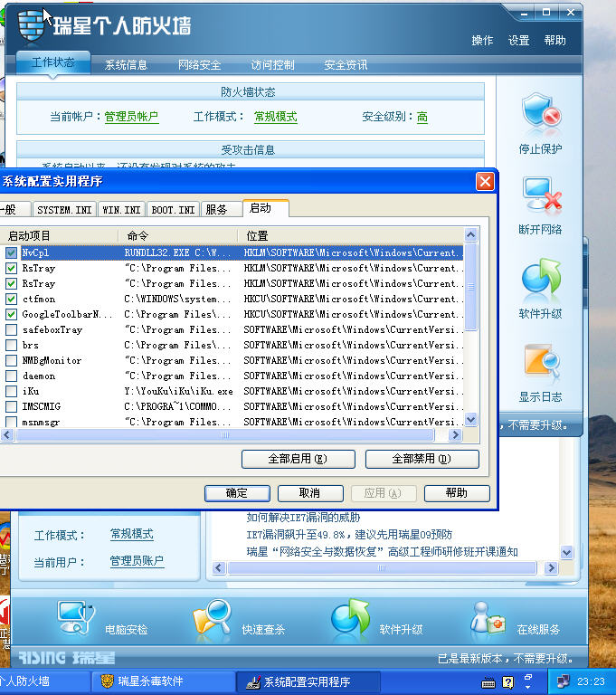616x695 pixels.
Task: Click the 断开网络 monitor icon
Action: (x=542, y=195)
